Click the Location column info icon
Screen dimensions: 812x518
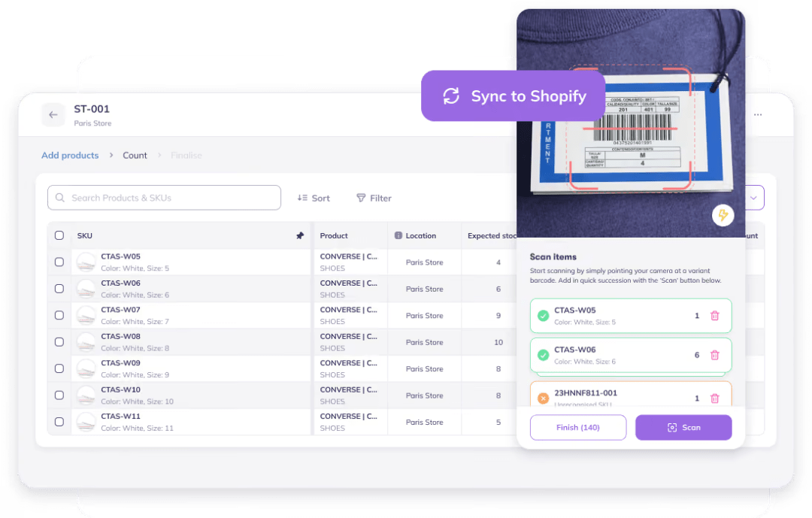tap(398, 235)
